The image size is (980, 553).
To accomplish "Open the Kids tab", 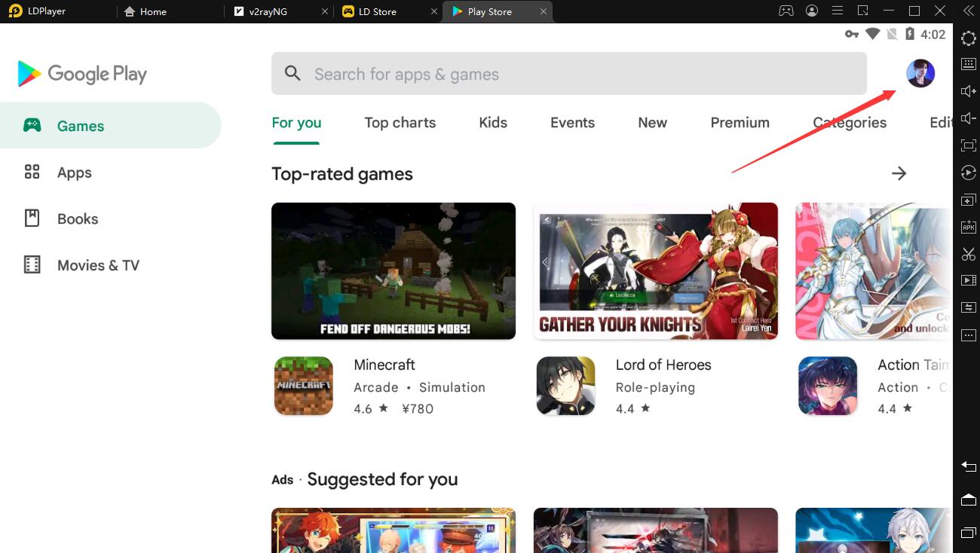I will (x=493, y=123).
